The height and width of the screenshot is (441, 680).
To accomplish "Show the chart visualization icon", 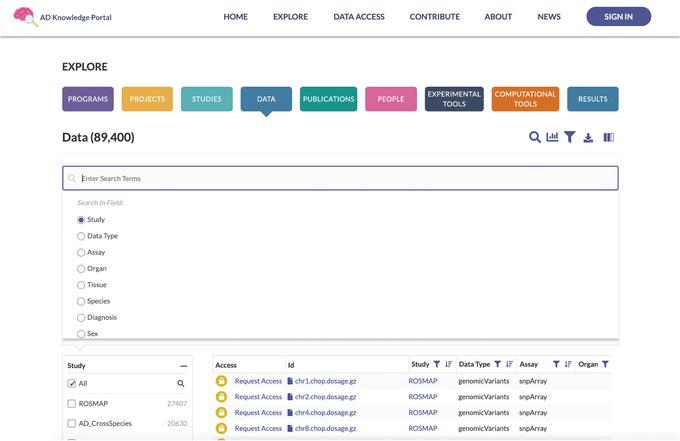I will (x=552, y=137).
